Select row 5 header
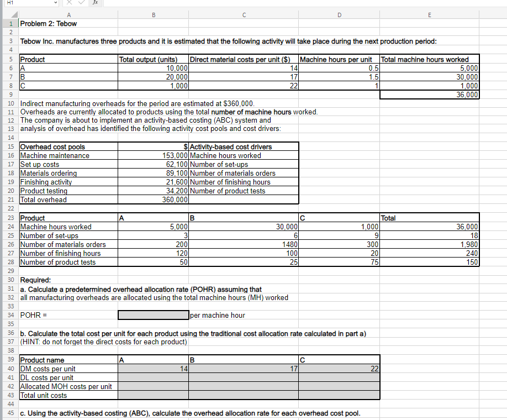 (10, 59)
